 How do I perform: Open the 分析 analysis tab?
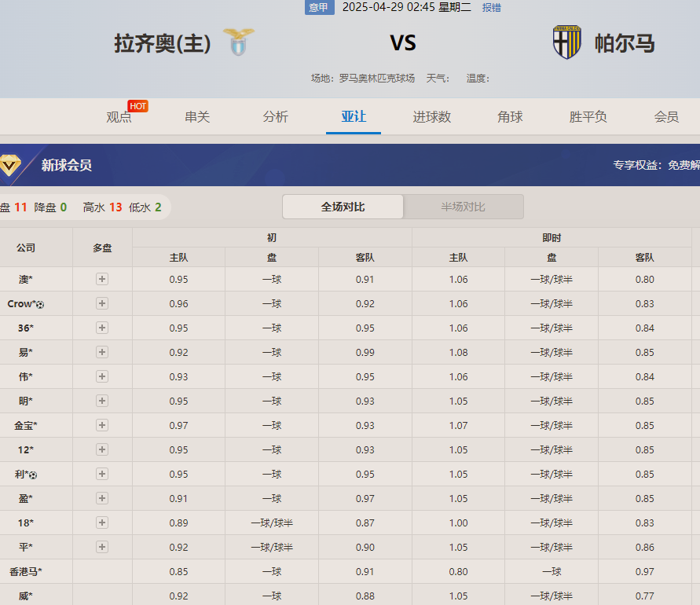pyautogui.click(x=276, y=117)
